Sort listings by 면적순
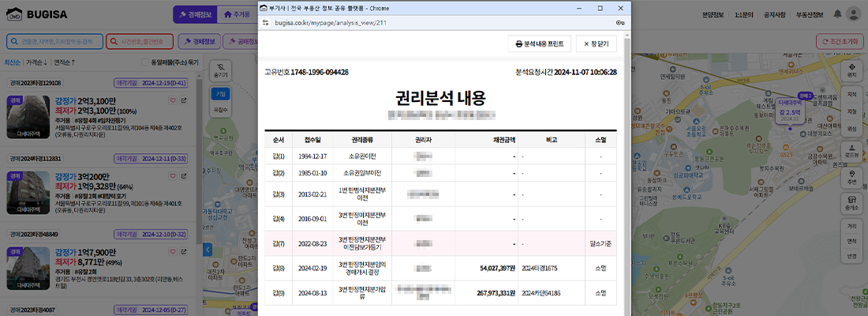The width and height of the screenshot is (868, 316). point(65,62)
